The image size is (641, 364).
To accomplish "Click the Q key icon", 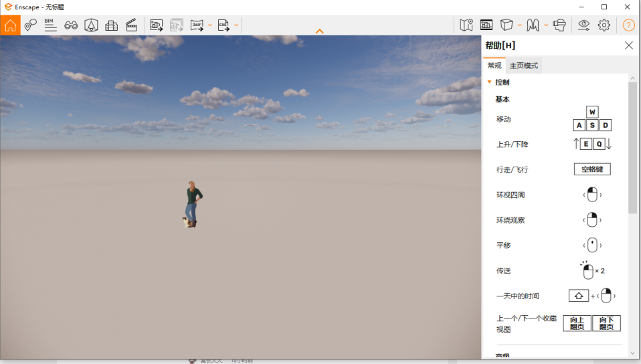I will click(x=599, y=144).
